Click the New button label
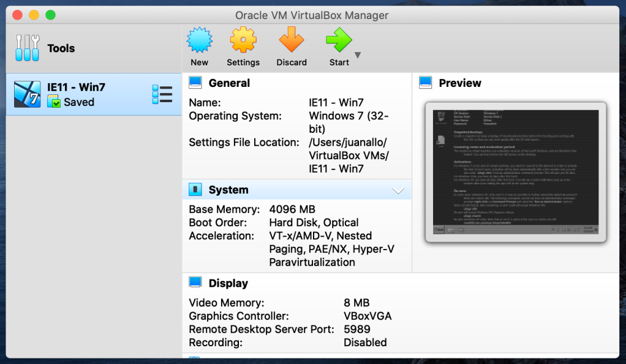This screenshot has width=626, height=364. click(x=199, y=62)
